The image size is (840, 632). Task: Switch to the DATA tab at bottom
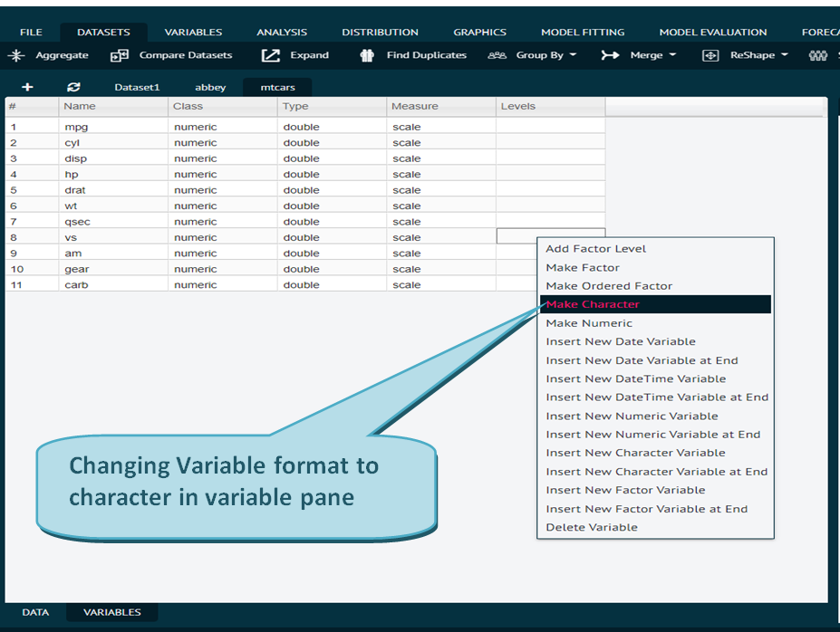(x=34, y=612)
